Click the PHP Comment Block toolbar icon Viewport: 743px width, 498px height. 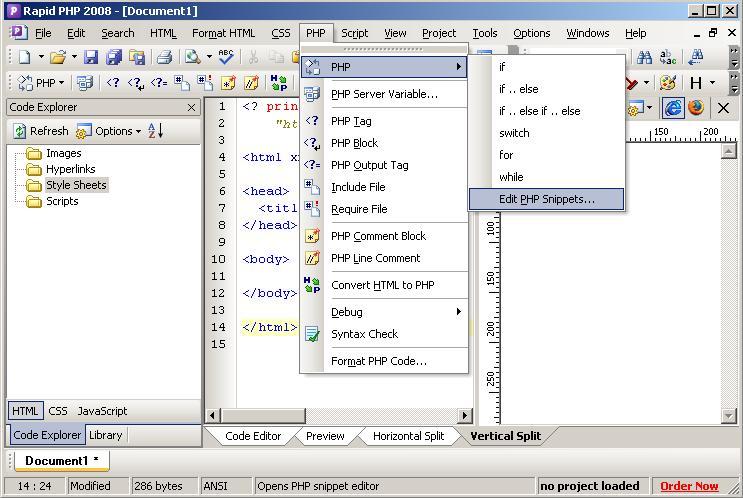pyautogui.click(x=228, y=83)
